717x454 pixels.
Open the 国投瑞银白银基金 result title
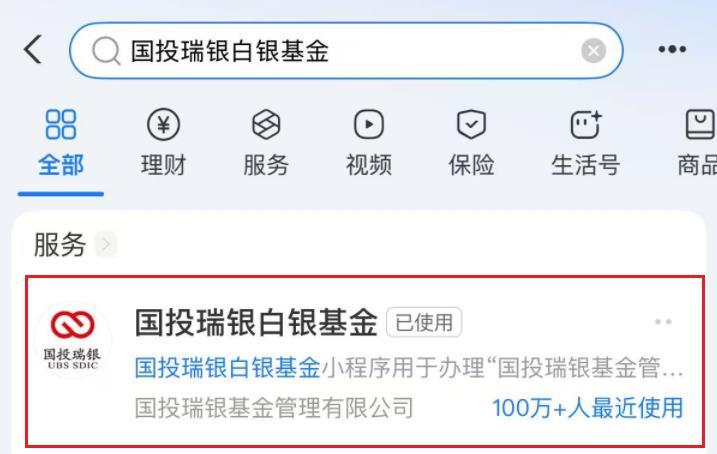pyautogui.click(x=256, y=323)
